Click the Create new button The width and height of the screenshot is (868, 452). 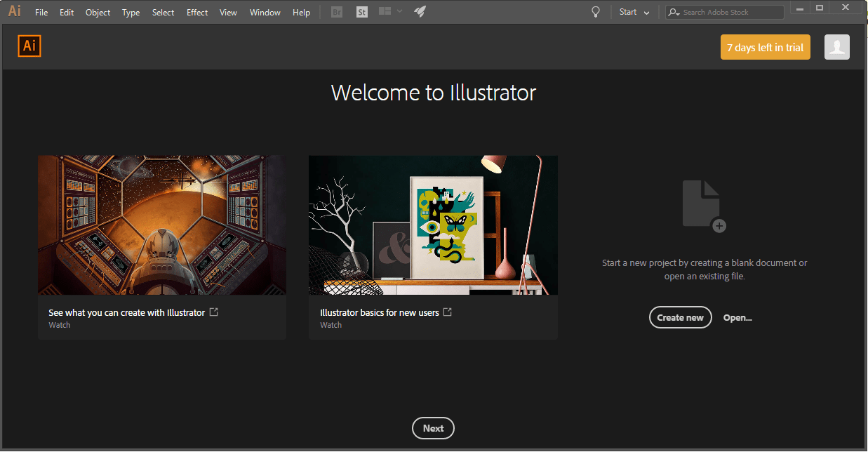click(x=681, y=317)
